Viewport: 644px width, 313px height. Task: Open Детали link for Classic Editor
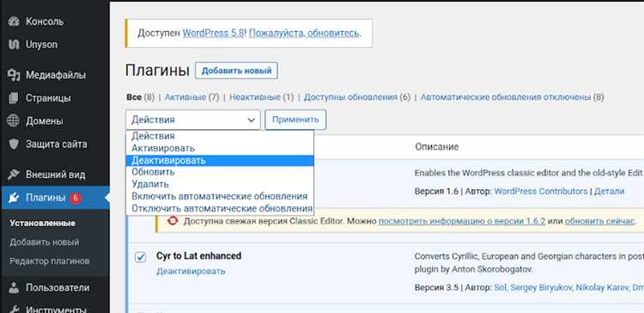click(609, 191)
